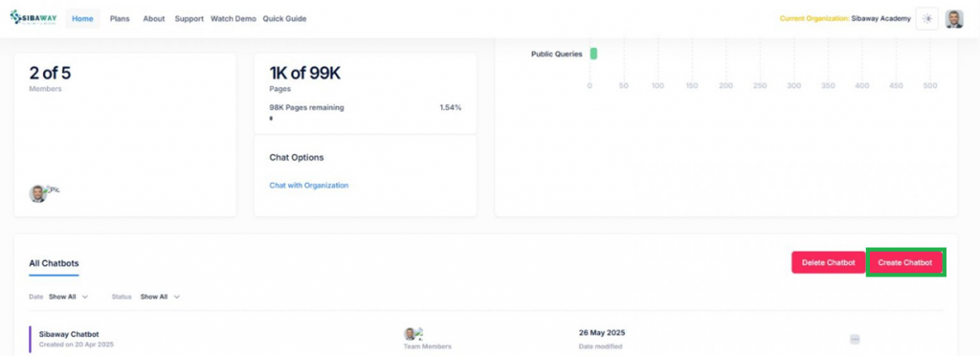This screenshot has height=356, width=980.
Task: Open the Support page
Action: tap(189, 19)
